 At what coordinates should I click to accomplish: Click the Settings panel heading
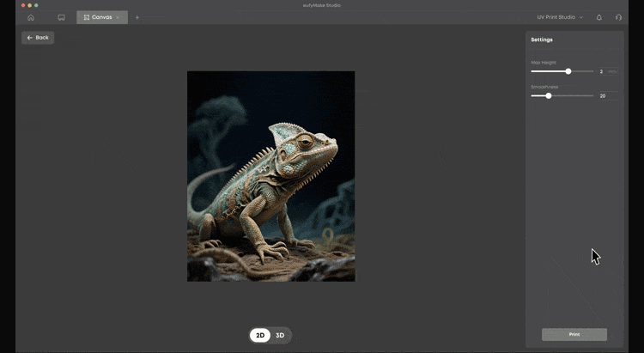pos(542,40)
